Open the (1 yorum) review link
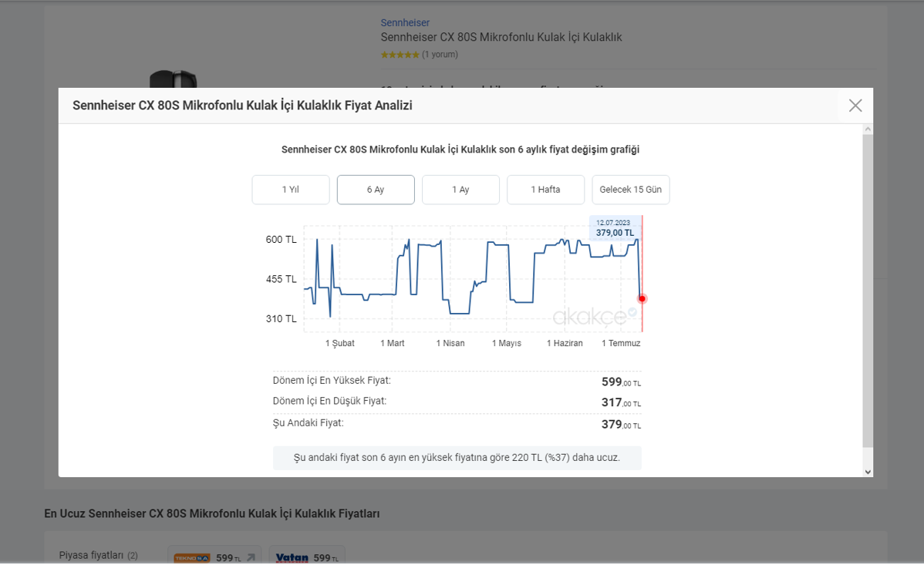The height and width of the screenshot is (565, 924). [x=440, y=55]
